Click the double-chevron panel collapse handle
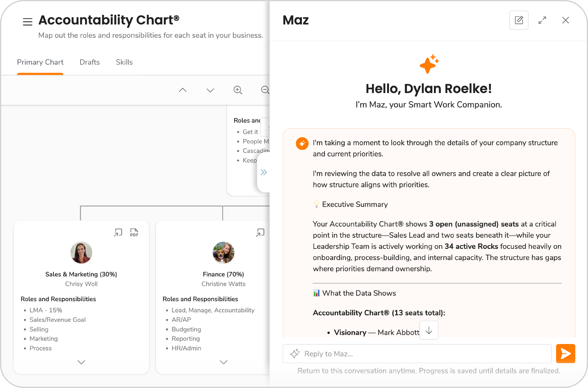The height and width of the screenshot is (388, 588). point(263,172)
